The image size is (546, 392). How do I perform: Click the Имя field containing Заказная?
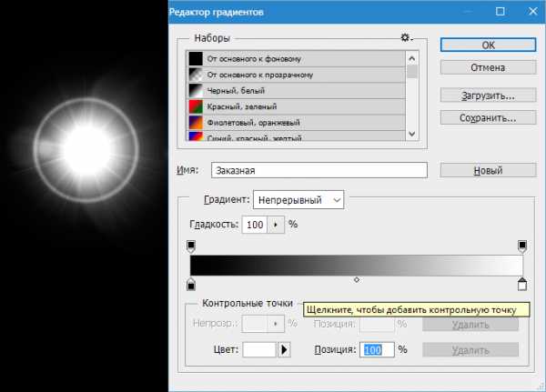(319, 170)
